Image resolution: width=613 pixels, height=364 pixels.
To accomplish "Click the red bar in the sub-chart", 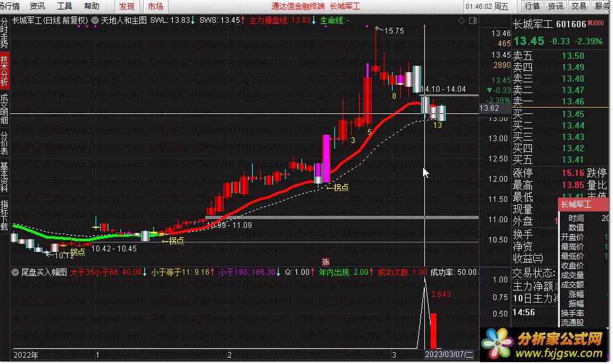I will coord(433,331).
